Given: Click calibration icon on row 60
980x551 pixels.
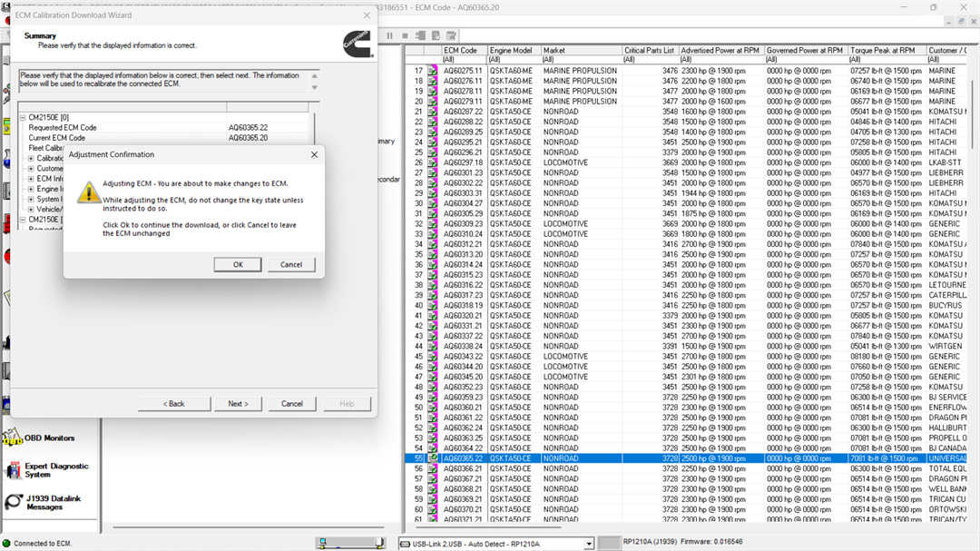Looking at the screenshot, I should (x=433, y=509).
